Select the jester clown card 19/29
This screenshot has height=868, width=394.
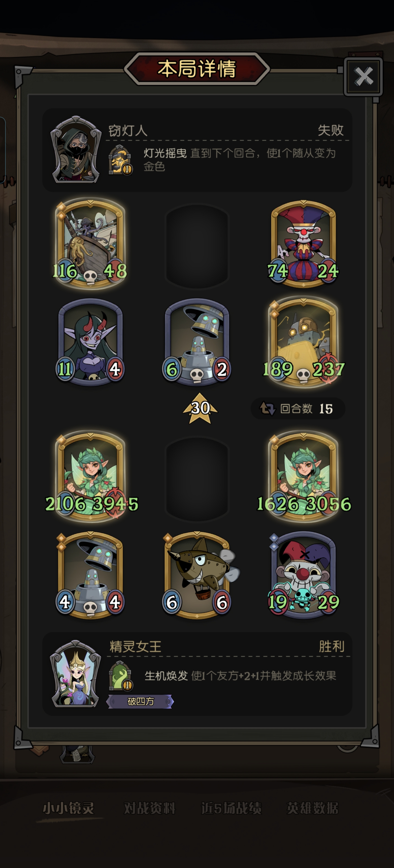[303, 575]
